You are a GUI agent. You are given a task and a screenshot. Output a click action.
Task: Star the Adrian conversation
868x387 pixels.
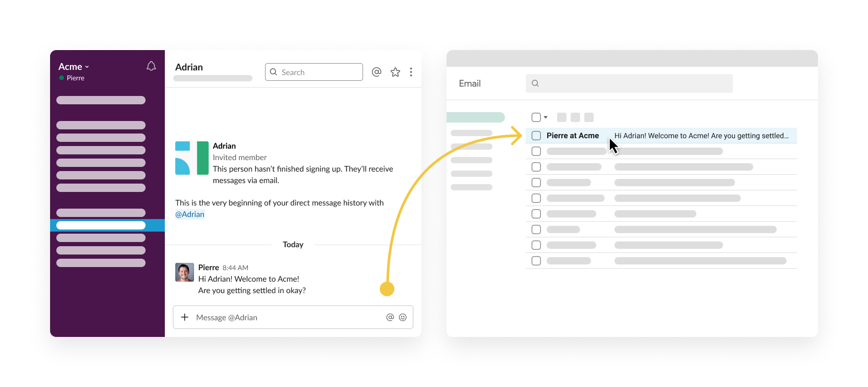coord(395,72)
